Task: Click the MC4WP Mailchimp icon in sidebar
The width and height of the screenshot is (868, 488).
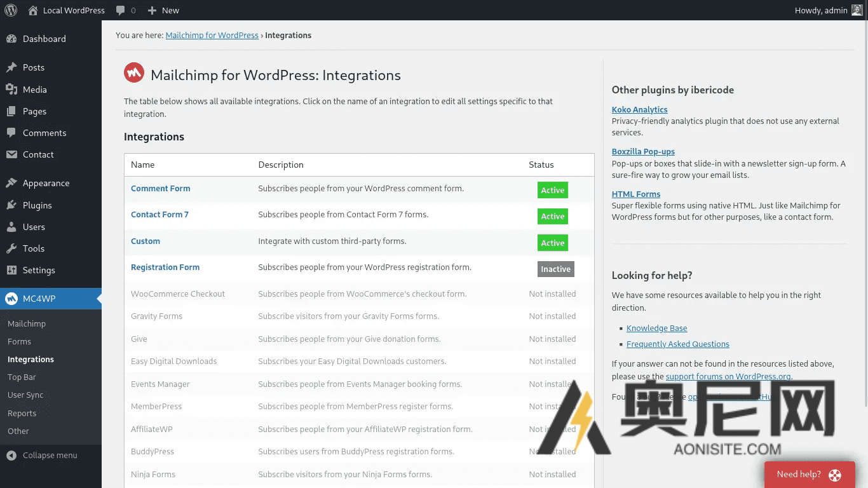Action: pos(11,299)
